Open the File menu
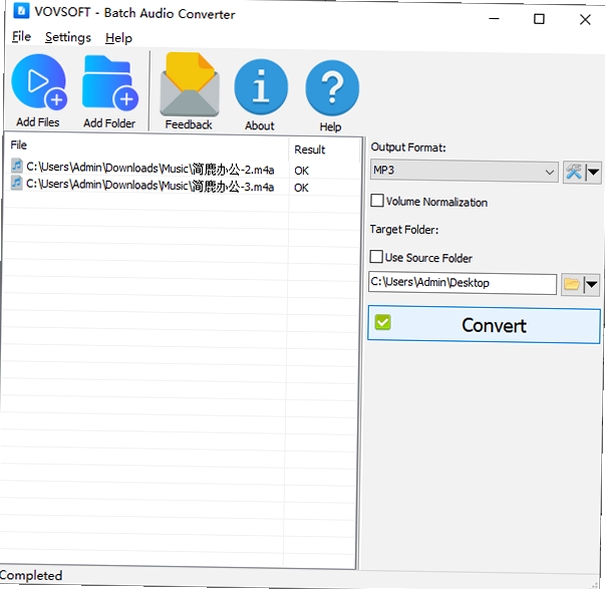 pyautogui.click(x=21, y=37)
